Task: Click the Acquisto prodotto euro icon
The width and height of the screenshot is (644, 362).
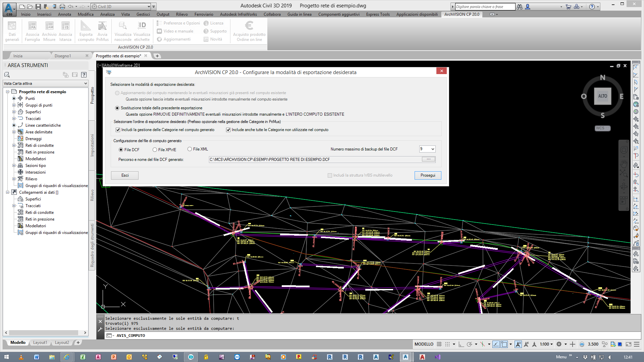Action: (x=249, y=26)
